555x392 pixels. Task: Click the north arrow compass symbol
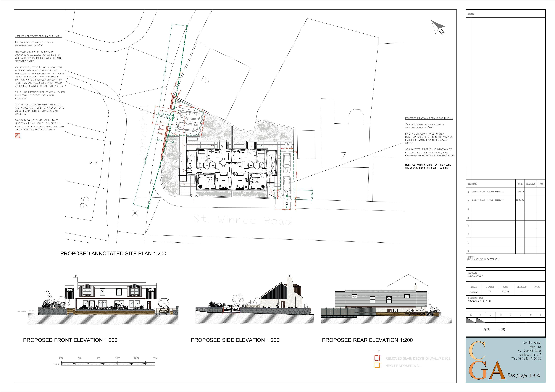coord(438,27)
